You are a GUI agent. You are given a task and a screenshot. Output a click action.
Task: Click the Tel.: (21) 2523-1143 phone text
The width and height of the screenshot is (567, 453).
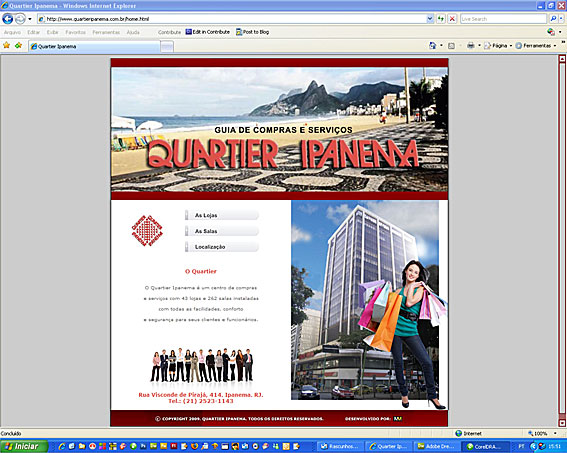click(201, 401)
